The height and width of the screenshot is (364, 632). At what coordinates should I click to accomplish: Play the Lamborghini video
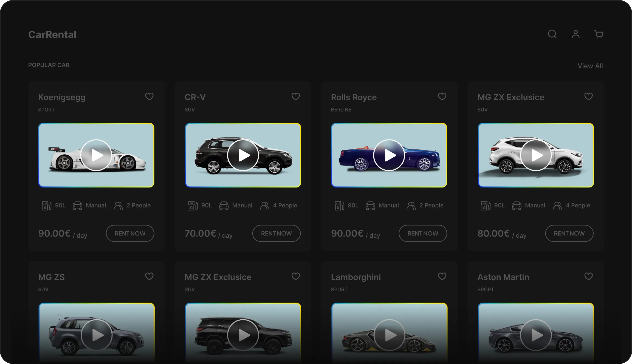[x=390, y=335]
